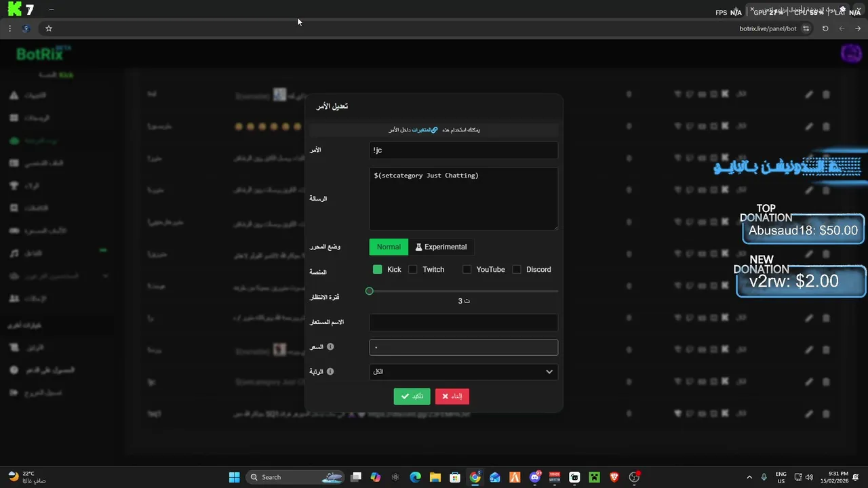
Task: Click the price input field
Action: tap(464, 348)
